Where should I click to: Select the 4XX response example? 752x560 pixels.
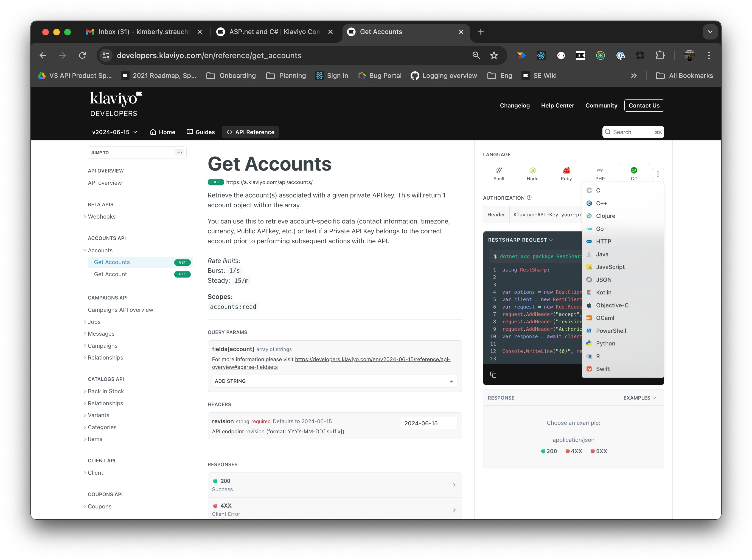point(573,451)
